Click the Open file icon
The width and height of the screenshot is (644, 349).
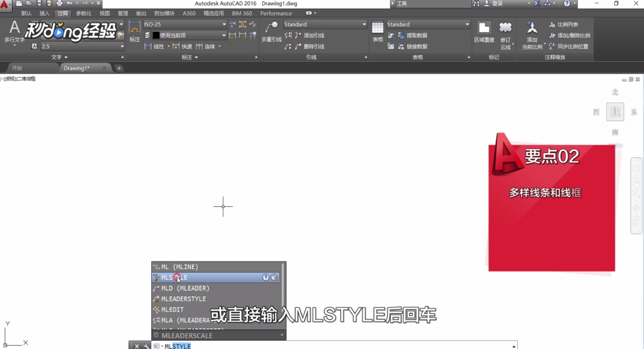(x=29, y=4)
